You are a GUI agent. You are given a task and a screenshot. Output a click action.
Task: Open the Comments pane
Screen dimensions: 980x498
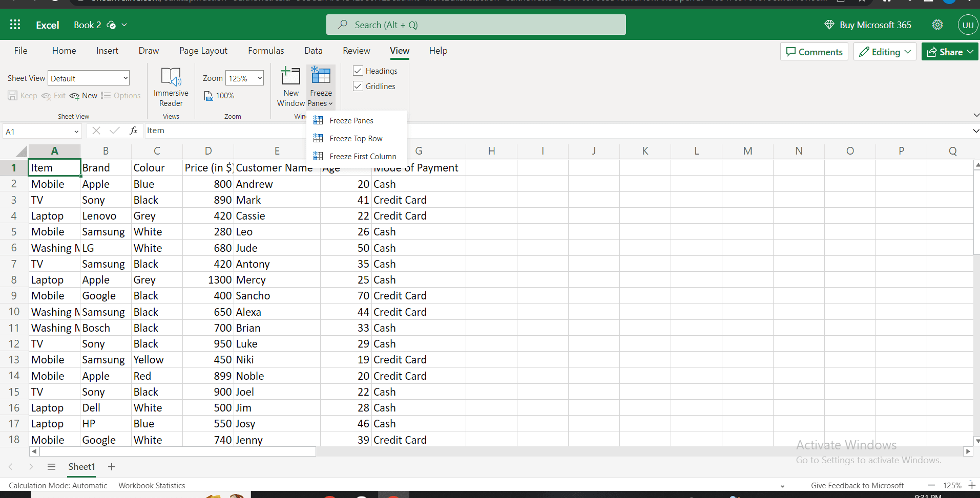coord(814,52)
